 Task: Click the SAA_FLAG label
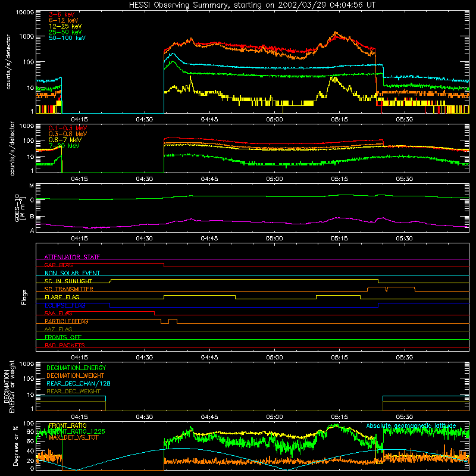[58, 314]
